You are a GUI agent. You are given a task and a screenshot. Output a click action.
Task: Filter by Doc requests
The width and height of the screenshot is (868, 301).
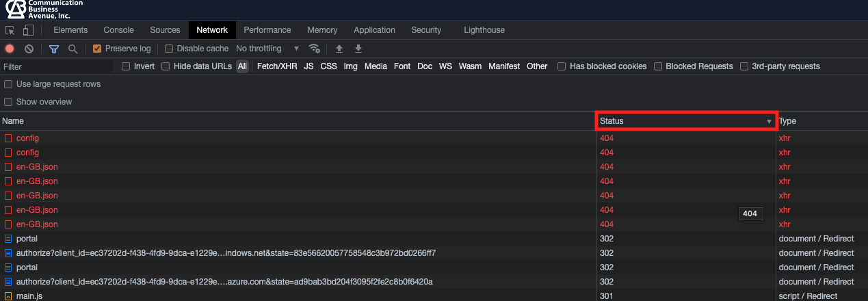click(x=425, y=66)
